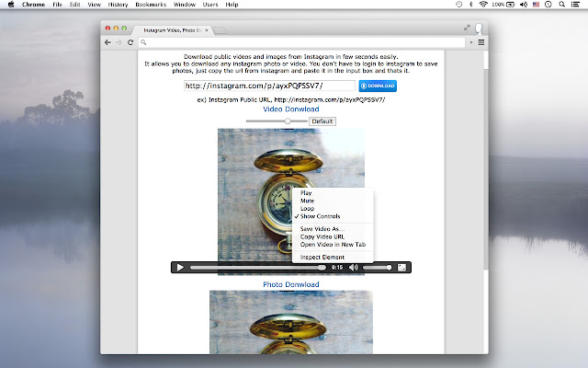
Task: Enter video fullscreen mode
Action: [401, 268]
